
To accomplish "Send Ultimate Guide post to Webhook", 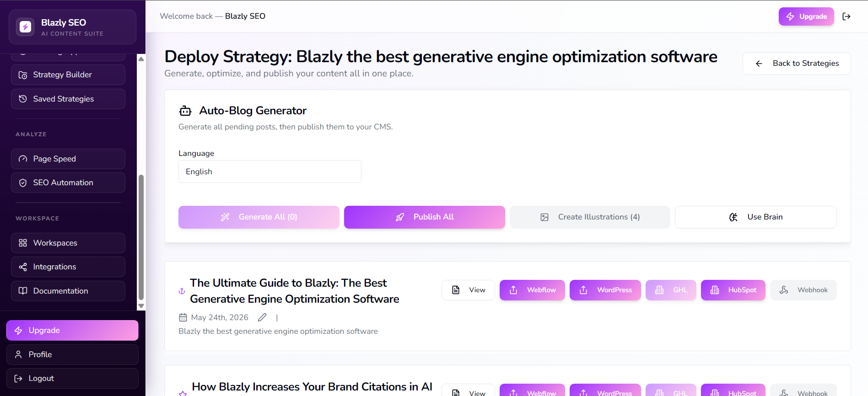I will [803, 290].
